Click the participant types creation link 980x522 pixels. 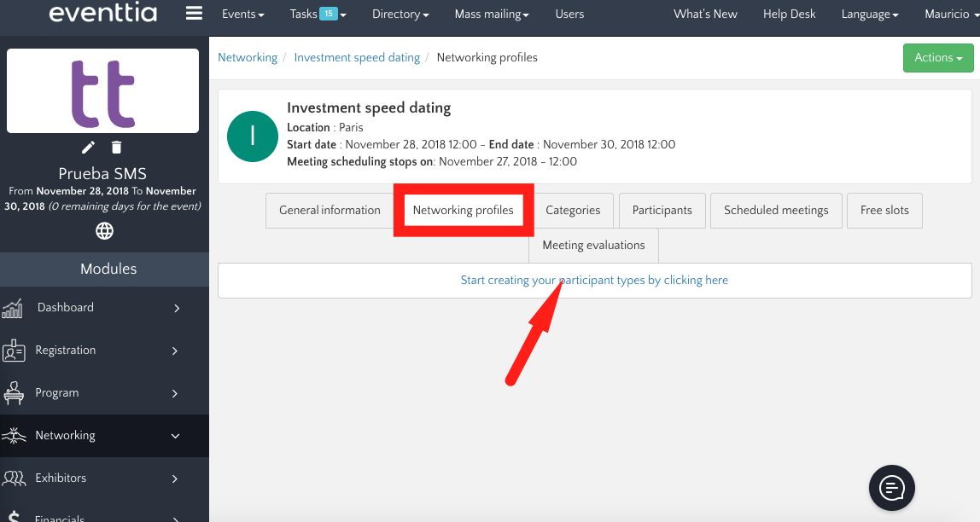[x=594, y=280]
